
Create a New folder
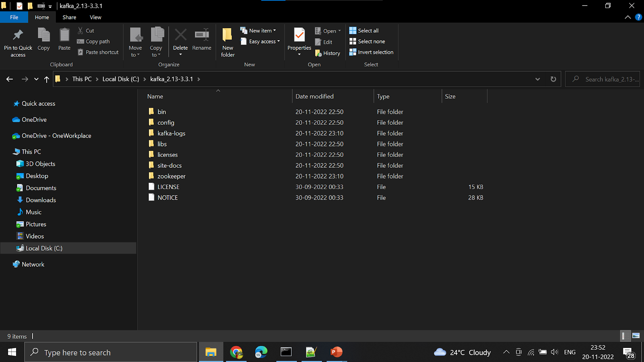tap(228, 43)
